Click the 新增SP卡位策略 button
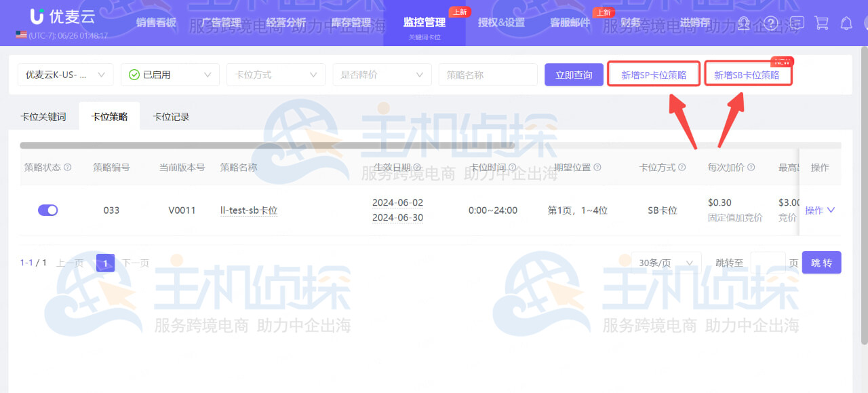868x393 pixels. pos(654,75)
